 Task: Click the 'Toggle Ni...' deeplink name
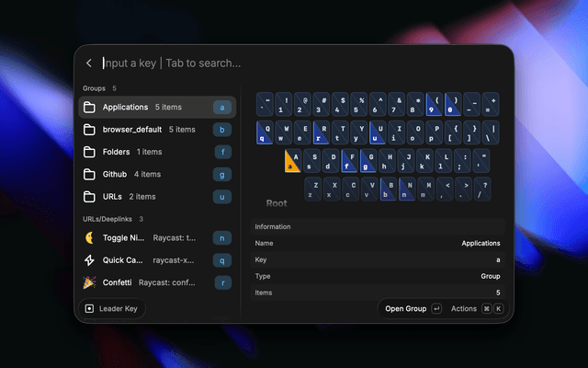click(123, 237)
